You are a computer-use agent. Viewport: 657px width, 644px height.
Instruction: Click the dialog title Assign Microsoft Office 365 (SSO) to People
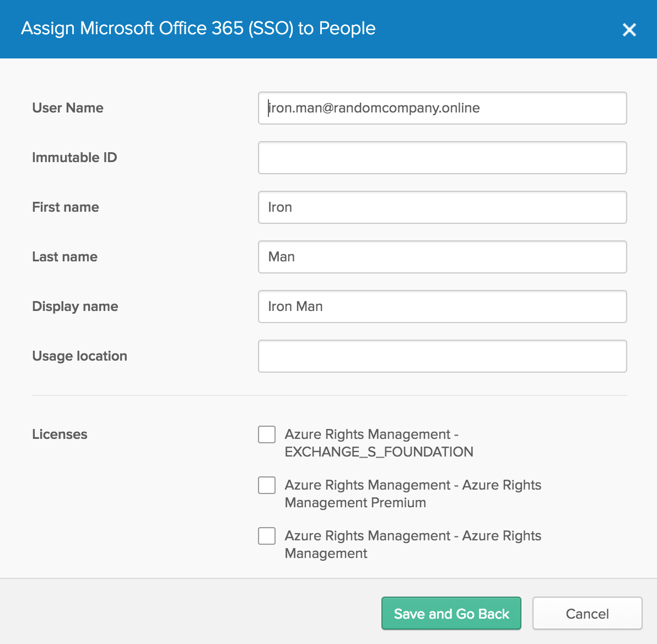point(198,29)
